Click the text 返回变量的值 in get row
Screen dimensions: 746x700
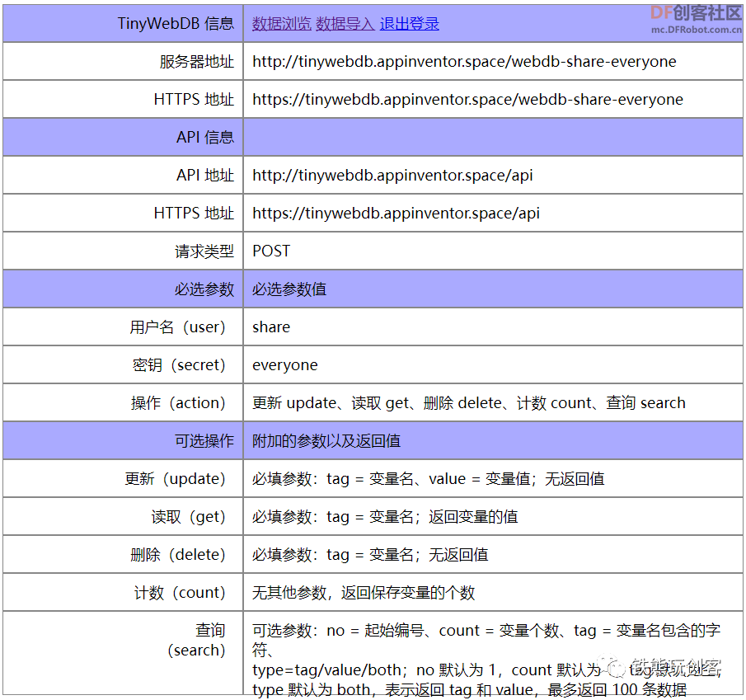click(473, 517)
